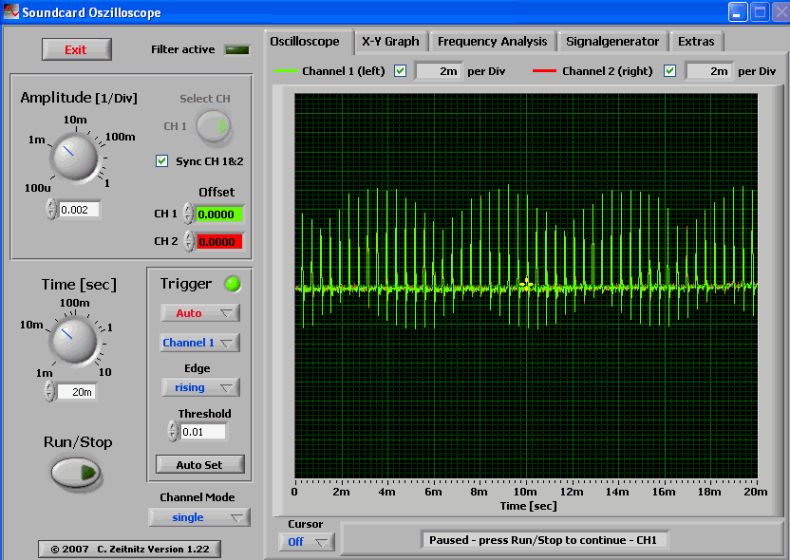Toggle the Sync CH 1&2 checkbox

tap(162, 161)
